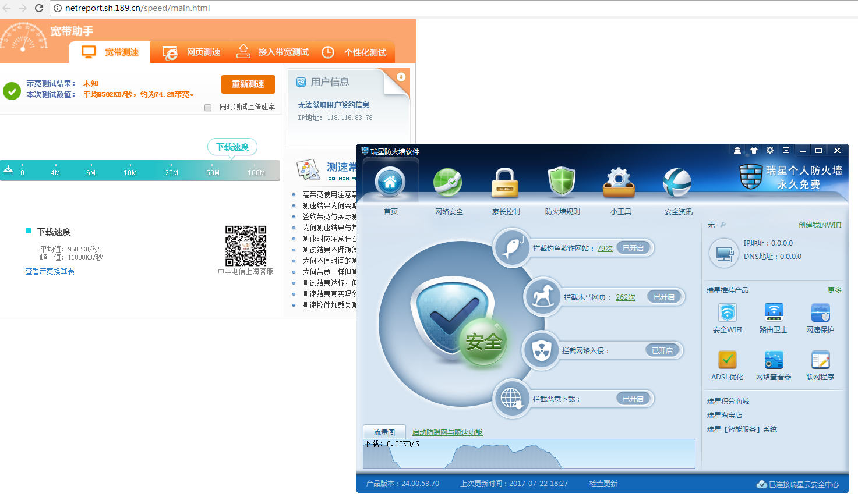Open the 瑞星淘宝店 link
This screenshot has width=858, height=504.
tap(725, 415)
